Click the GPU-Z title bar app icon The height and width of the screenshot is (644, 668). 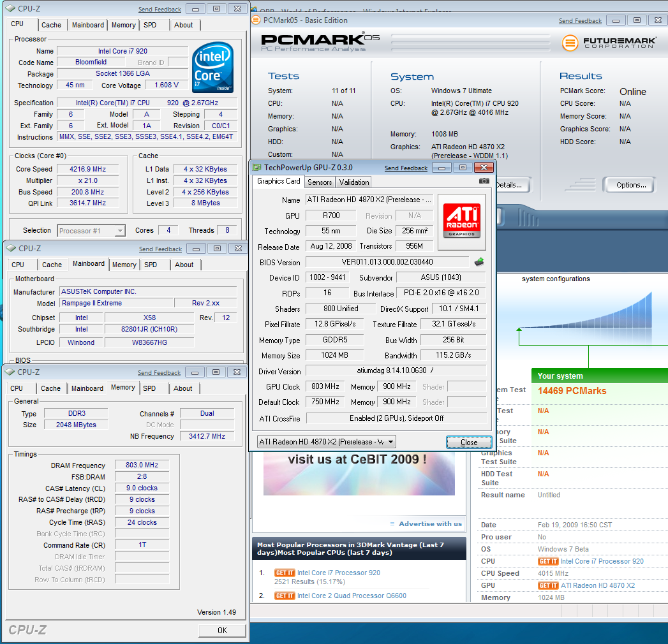tap(257, 167)
